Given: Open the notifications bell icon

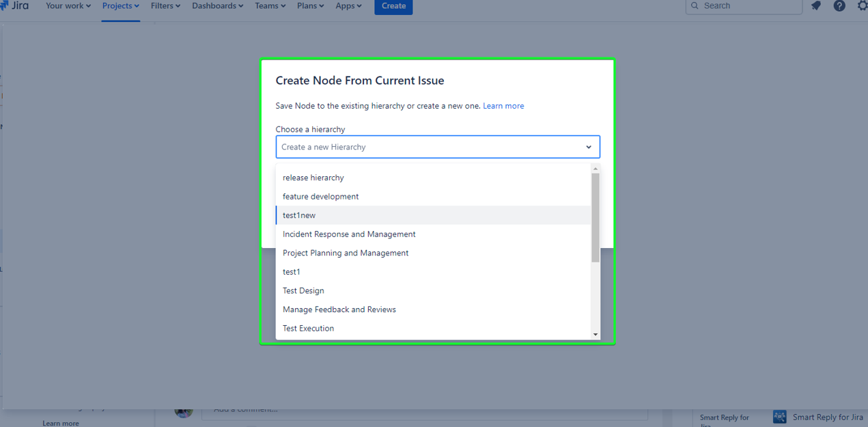Looking at the screenshot, I should [x=816, y=5].
